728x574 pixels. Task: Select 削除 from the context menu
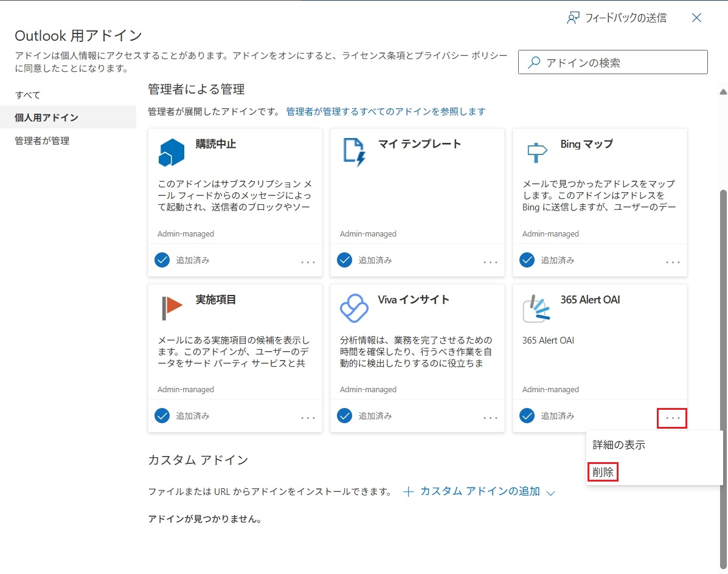point(603,472)
